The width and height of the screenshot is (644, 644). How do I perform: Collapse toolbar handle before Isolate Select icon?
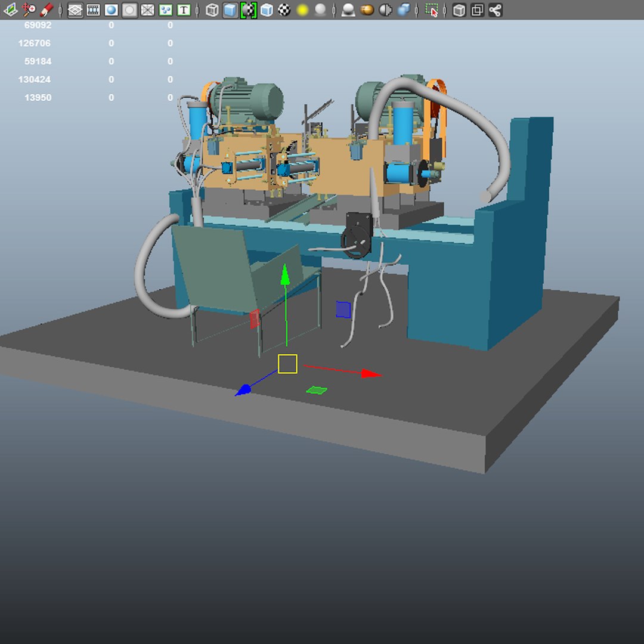tap(417, 10)
